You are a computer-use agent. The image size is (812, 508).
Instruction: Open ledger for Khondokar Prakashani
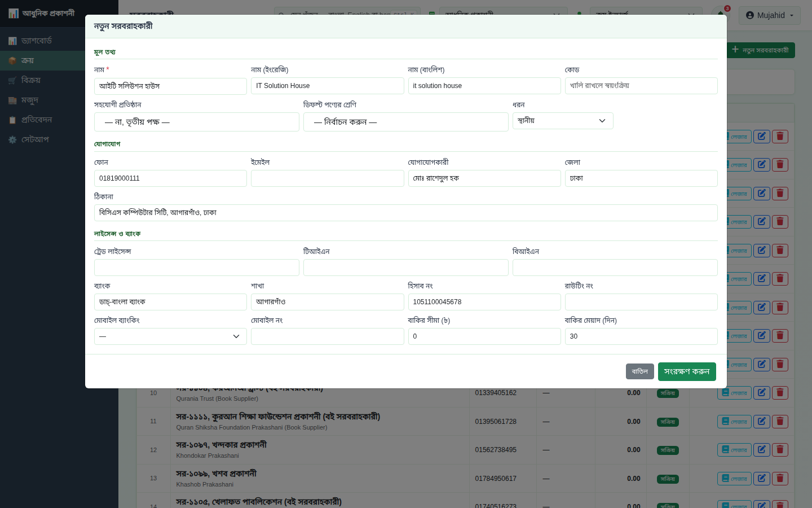coord(734,450)
